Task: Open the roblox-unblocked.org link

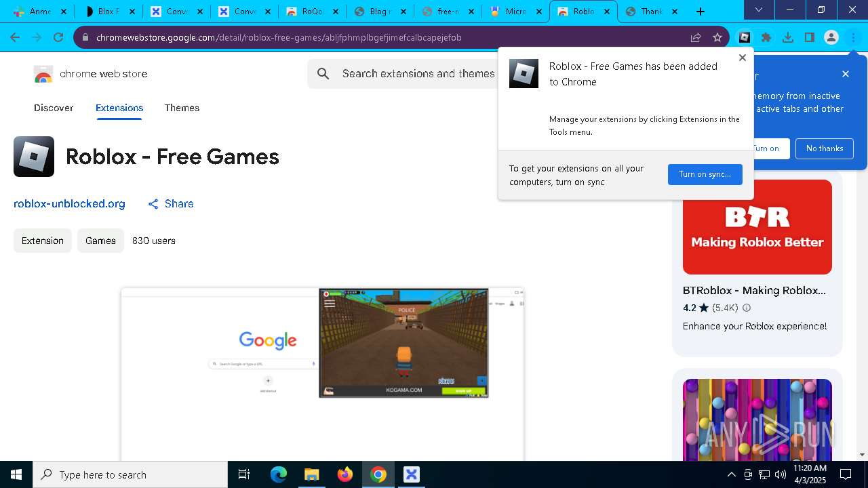Action: point(69,204)
